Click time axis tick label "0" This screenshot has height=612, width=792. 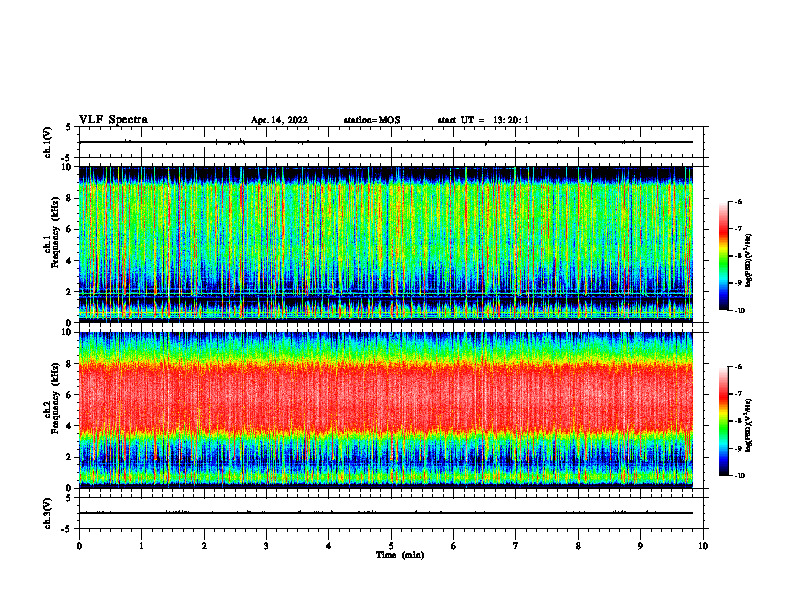coord(79,546)
